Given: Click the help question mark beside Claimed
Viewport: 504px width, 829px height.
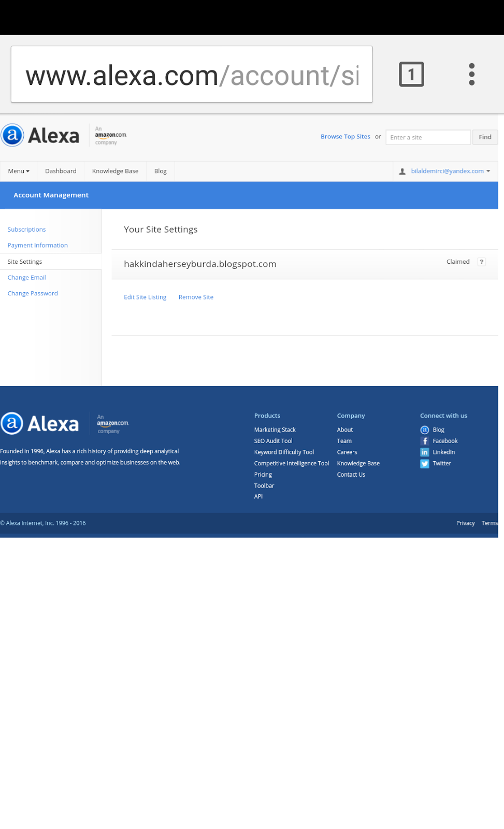Looking at the screenshot, I should point(482,262).
